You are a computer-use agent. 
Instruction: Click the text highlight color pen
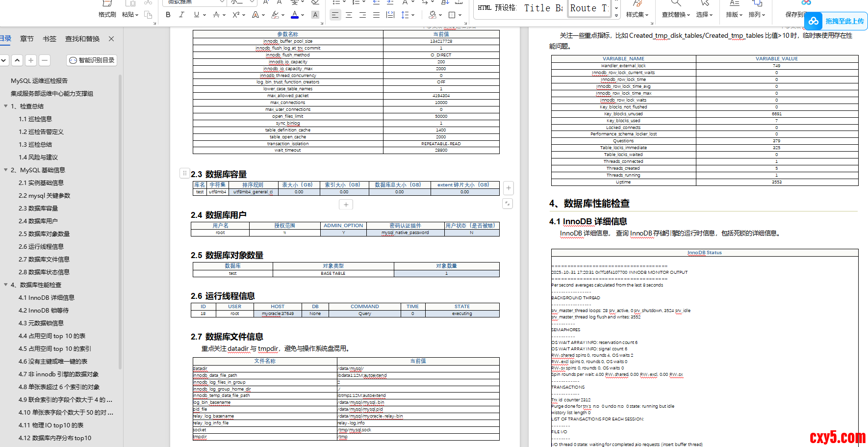click(275, 15)
